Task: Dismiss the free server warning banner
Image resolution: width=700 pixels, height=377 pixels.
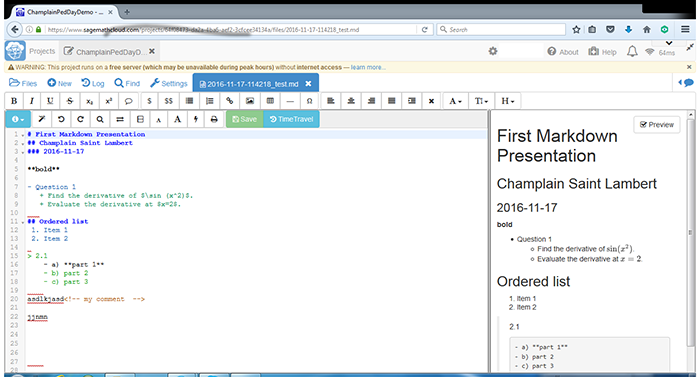Action: (x=689, y=67)
